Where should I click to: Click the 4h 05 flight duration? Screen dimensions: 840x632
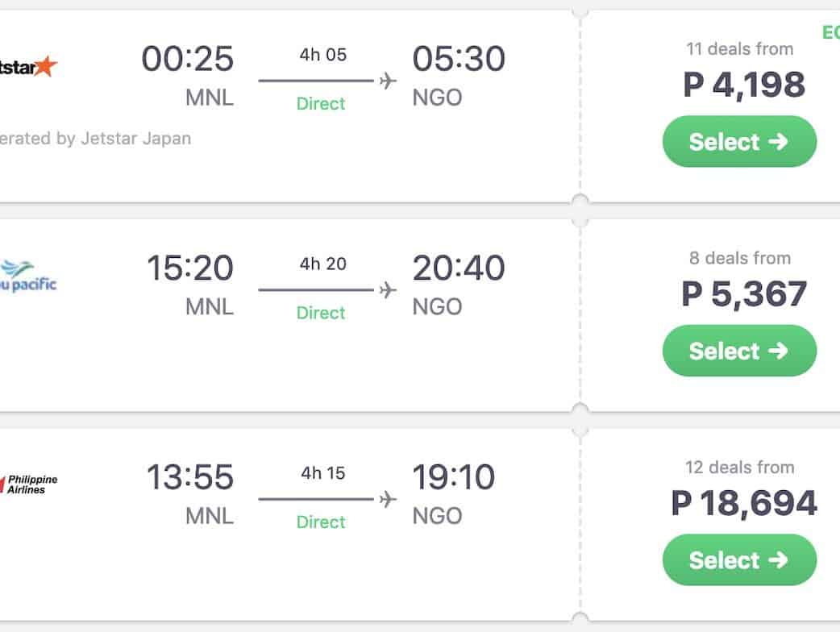322,56
